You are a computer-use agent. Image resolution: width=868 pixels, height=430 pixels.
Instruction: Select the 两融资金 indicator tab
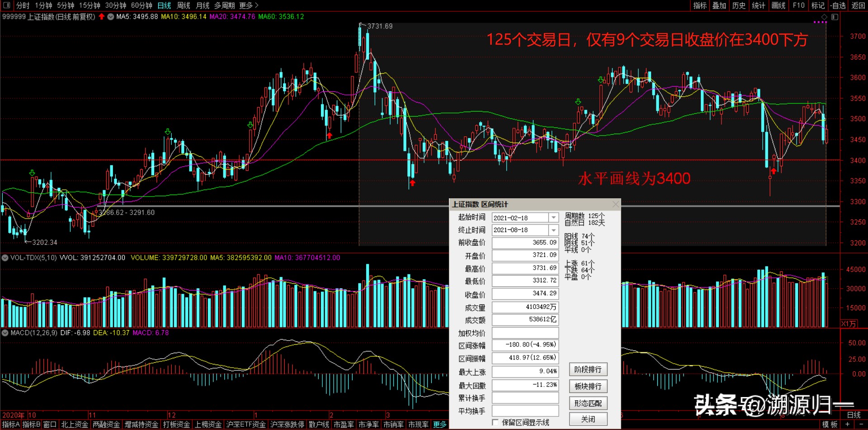click(x=106, y=425)
